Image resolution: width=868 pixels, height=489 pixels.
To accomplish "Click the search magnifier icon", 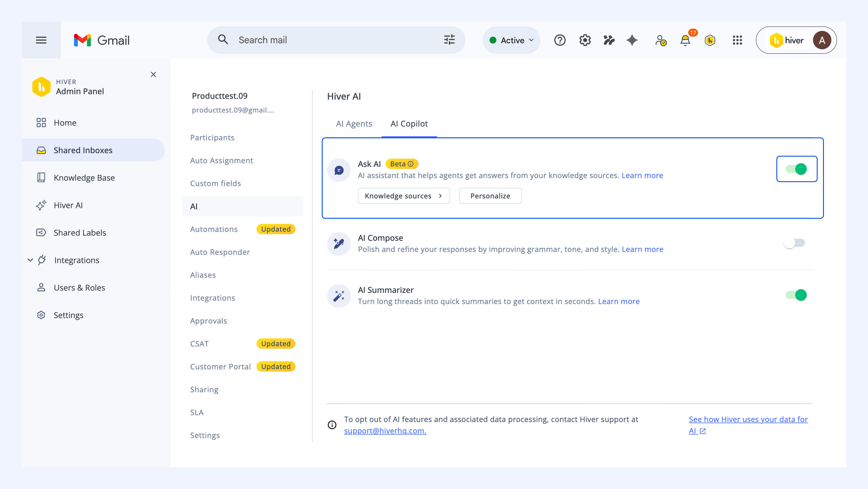I will [223, 40].
